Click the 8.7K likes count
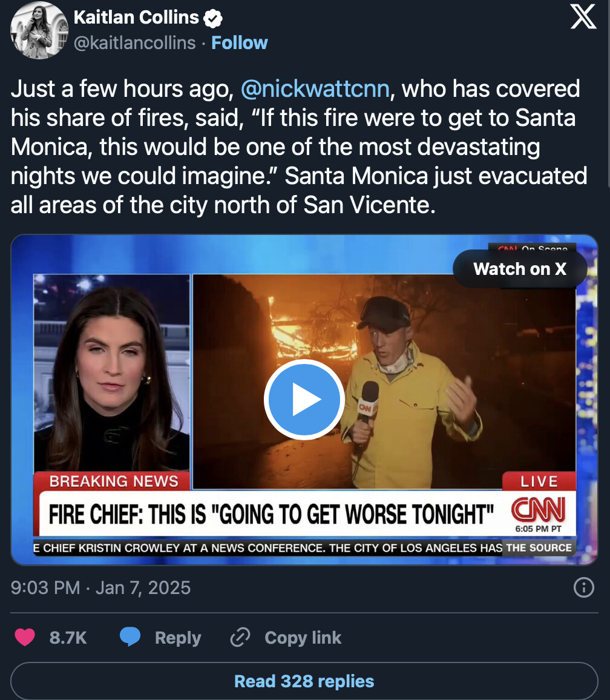The width and height of the screenshot is (610, 700). tap(68, 638)
